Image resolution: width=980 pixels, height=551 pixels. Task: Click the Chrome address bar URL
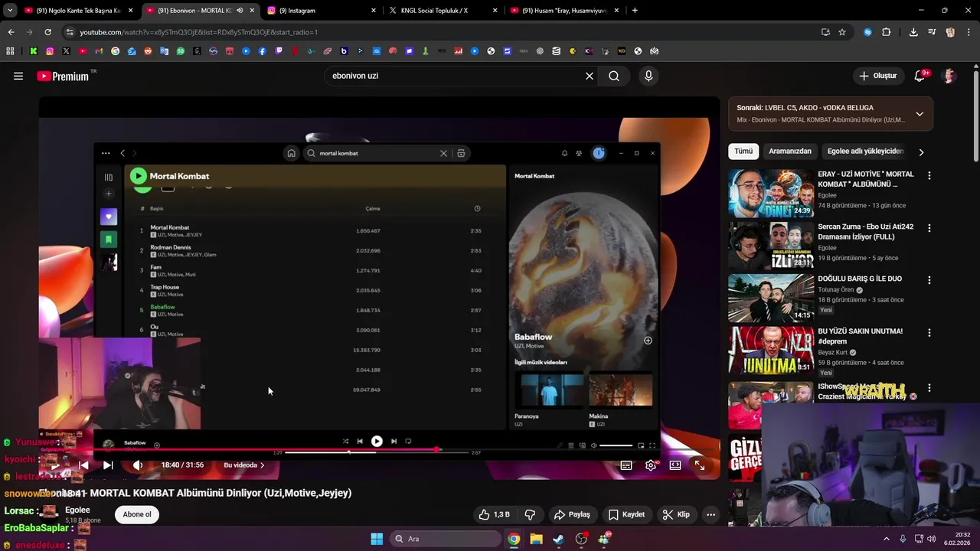199,32
